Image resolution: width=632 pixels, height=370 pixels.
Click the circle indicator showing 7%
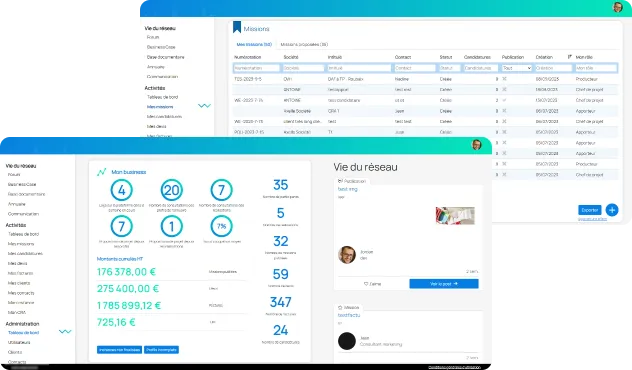tap(221, 226)
